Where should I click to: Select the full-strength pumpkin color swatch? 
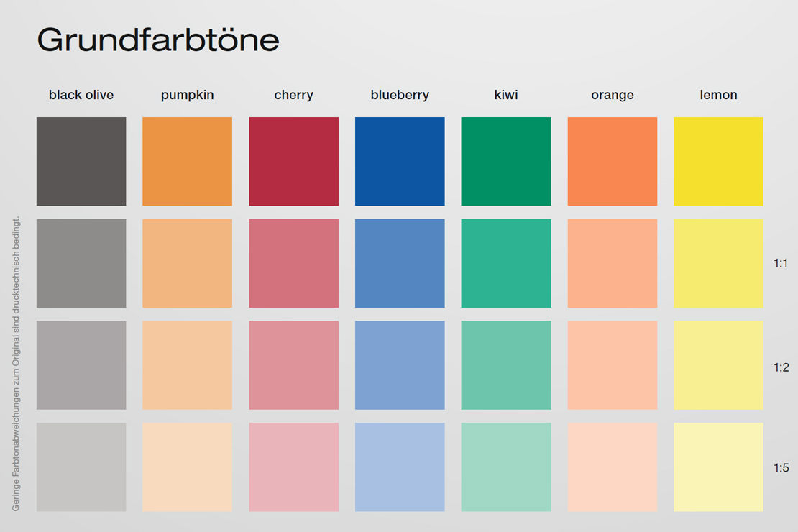(187, 162)
